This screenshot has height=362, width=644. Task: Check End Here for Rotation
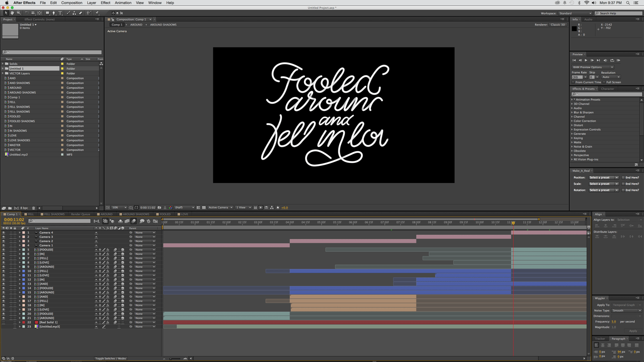(623, 190)
